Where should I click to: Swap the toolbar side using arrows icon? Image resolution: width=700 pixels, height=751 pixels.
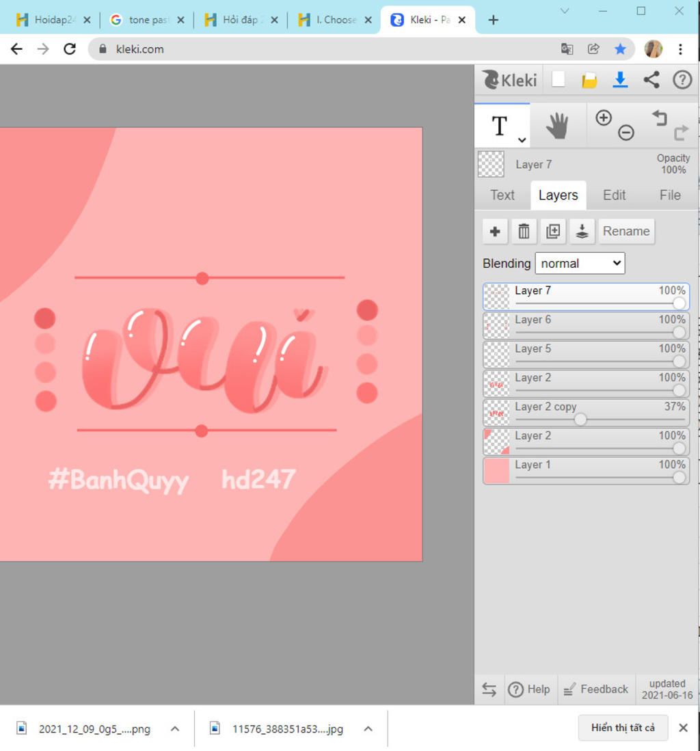[489, 689]
